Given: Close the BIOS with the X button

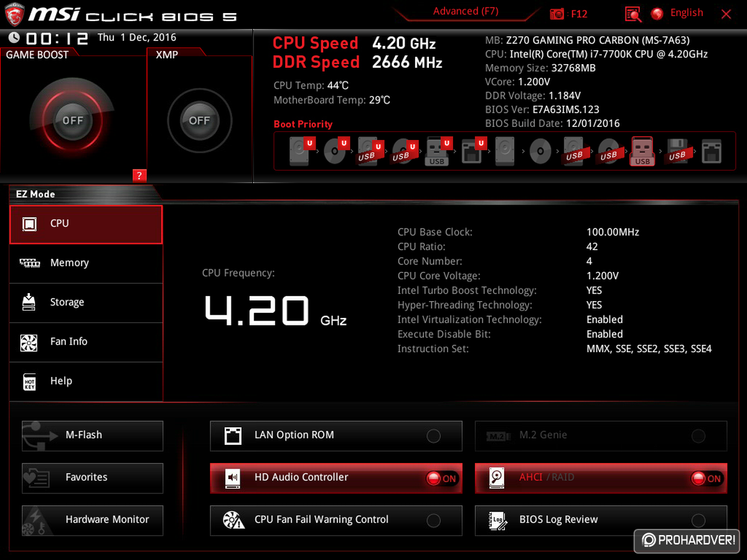Looking at the screenshot, I should 726,14.
